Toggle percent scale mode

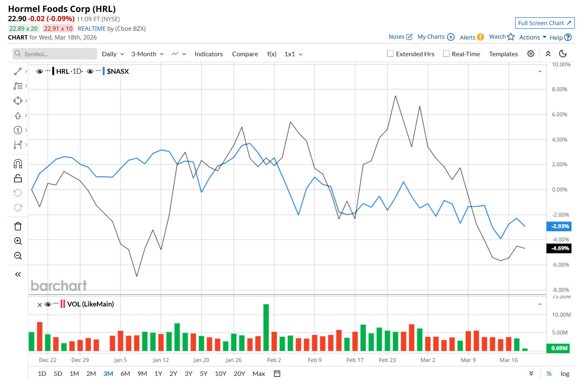point(549,373)
